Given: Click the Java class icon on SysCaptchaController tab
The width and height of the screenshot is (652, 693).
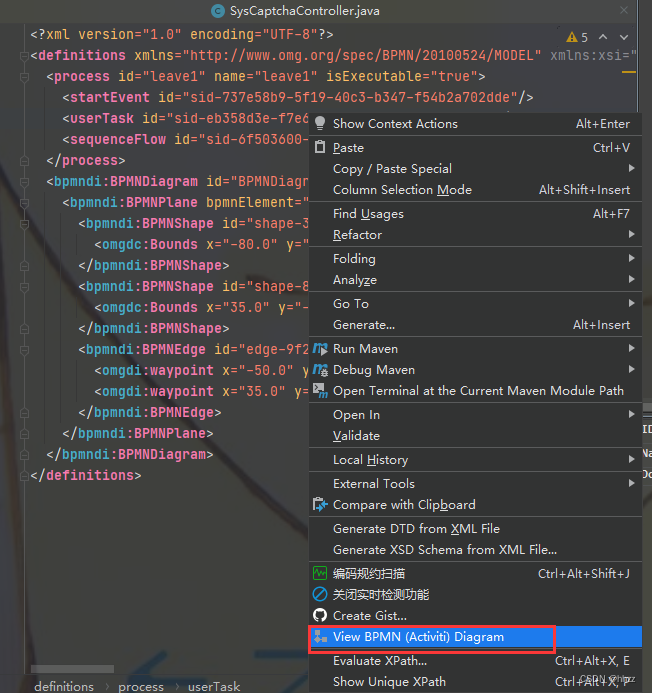Looking at the screenshot, I should [x=217, y=11].
